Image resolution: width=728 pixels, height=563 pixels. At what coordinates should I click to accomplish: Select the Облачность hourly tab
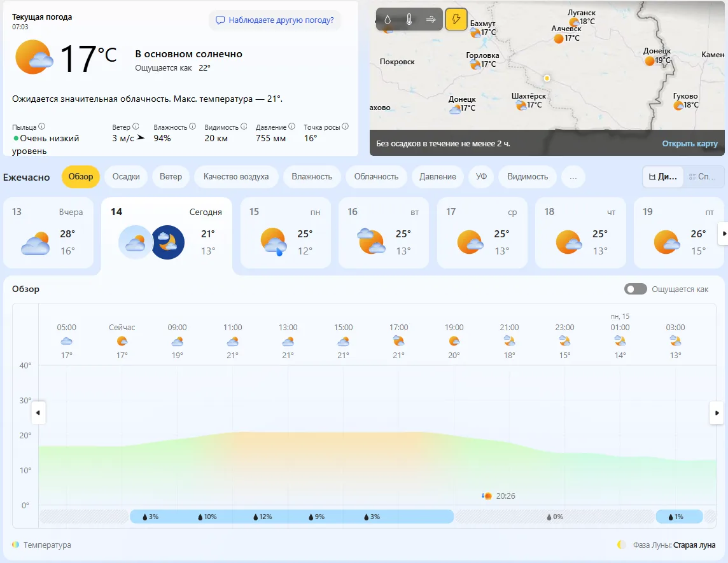point(376,177)
